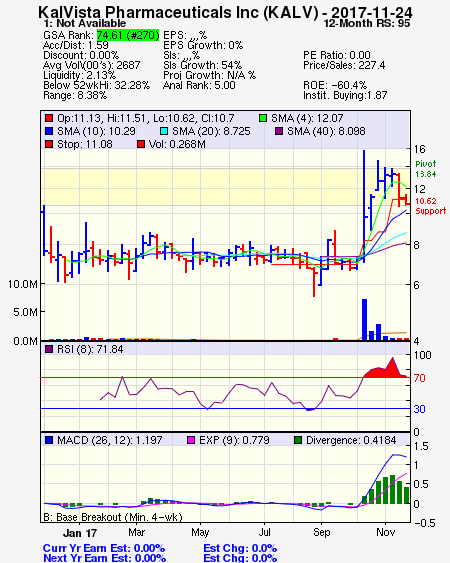The width and height of the screenshot is (450, 563).
Task: Click the Curr Yr Earn Est: 0.00% text
Action: pyautogui.click(x=104, y=548)
